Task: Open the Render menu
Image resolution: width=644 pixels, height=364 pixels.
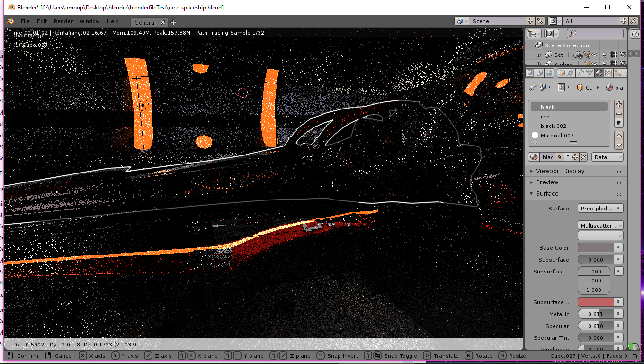Action: pos(63,21)
